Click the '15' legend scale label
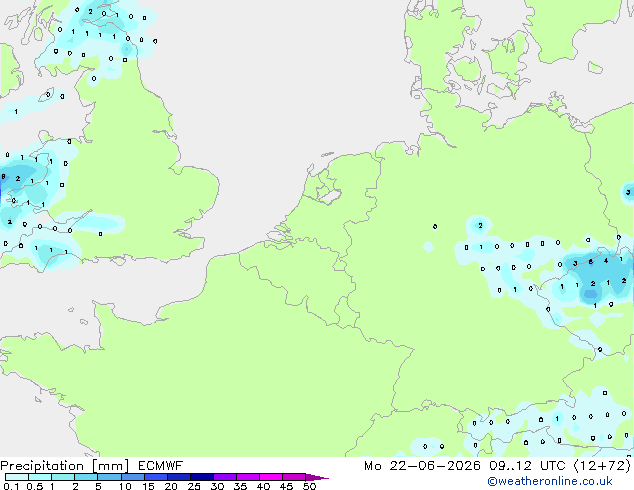 [x=148, y=486]
